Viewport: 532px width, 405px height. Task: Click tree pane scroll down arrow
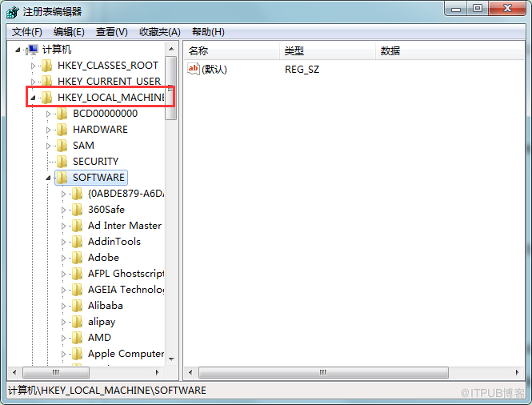[171, 359]
